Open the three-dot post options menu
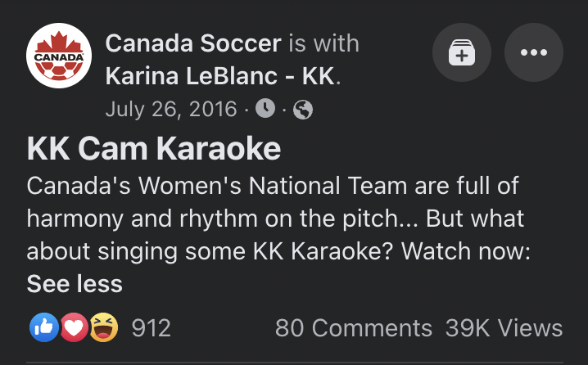The image size is (588, 365). point(533,52)
